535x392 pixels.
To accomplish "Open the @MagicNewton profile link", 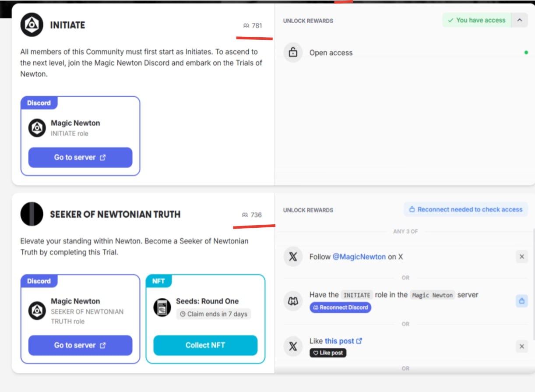I will pos(359,257).
